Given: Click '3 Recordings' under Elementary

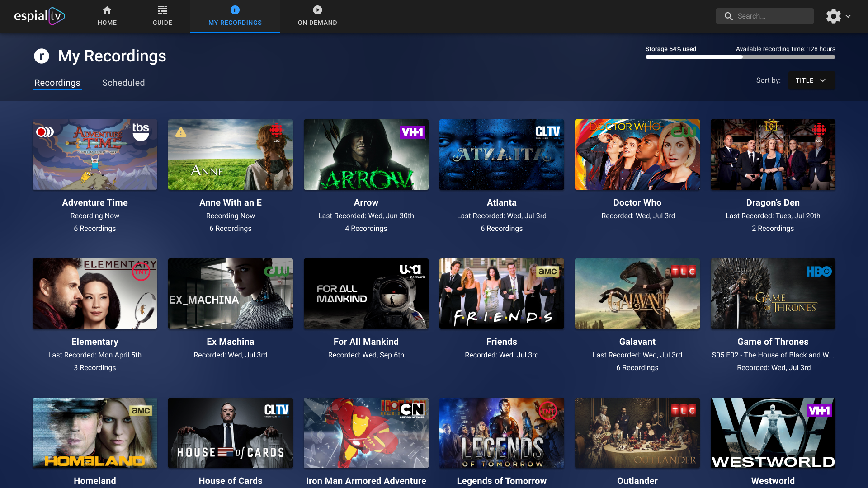Looking at the screenshot, I should (x=95, y=367).
